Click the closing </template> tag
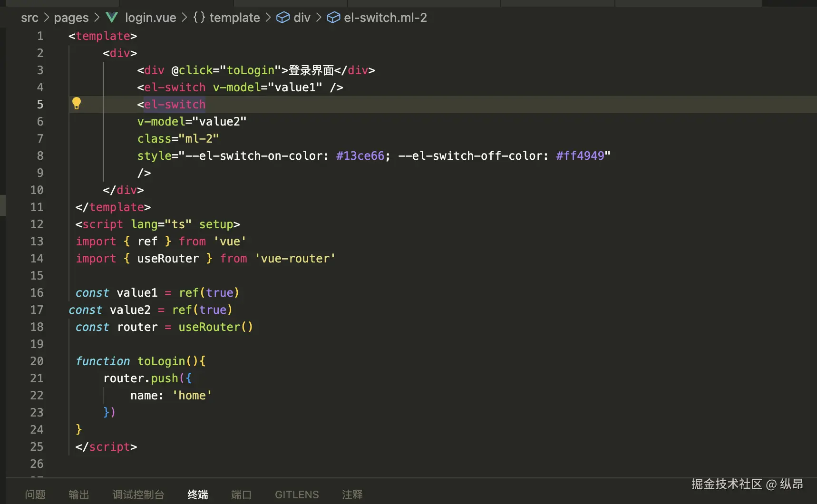This screenshot has height=504, width=817. (113, 207)
